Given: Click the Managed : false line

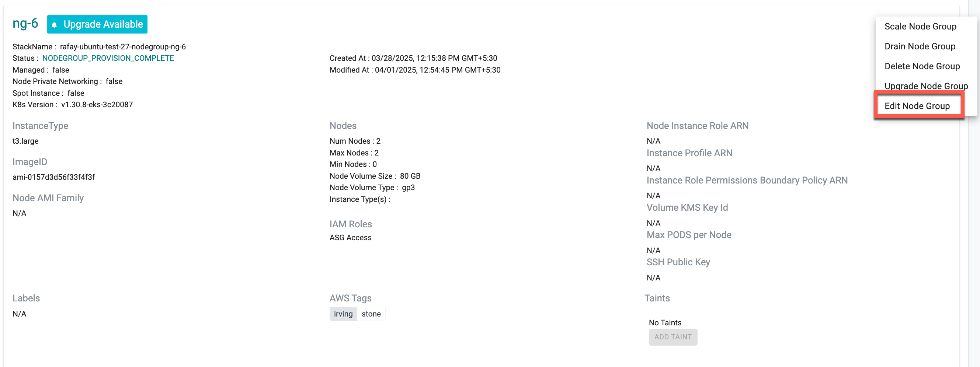Looking at the screenshot, I should 41,70.
